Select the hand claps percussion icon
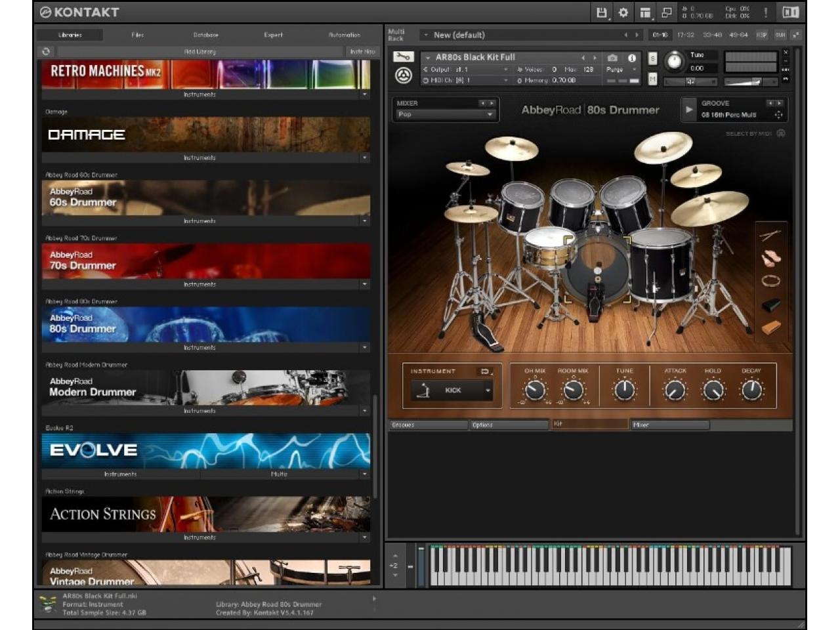 coord(770,258)
